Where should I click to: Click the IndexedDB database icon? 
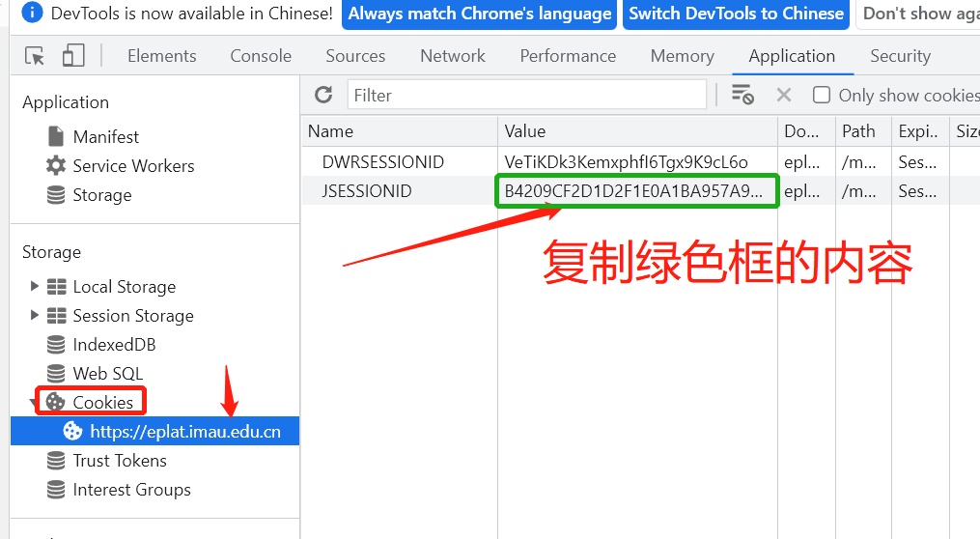point(56,345)
